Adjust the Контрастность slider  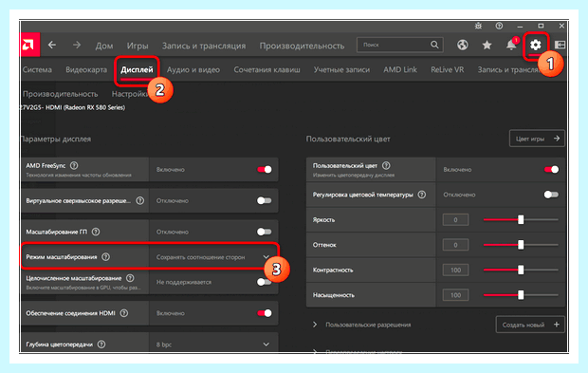(521, 270)
